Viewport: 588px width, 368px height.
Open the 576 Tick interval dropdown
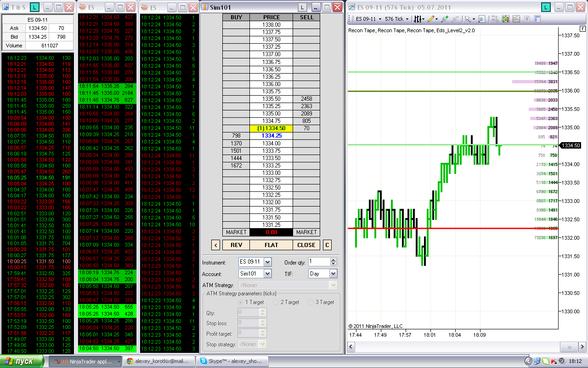[x=396, y=19]
